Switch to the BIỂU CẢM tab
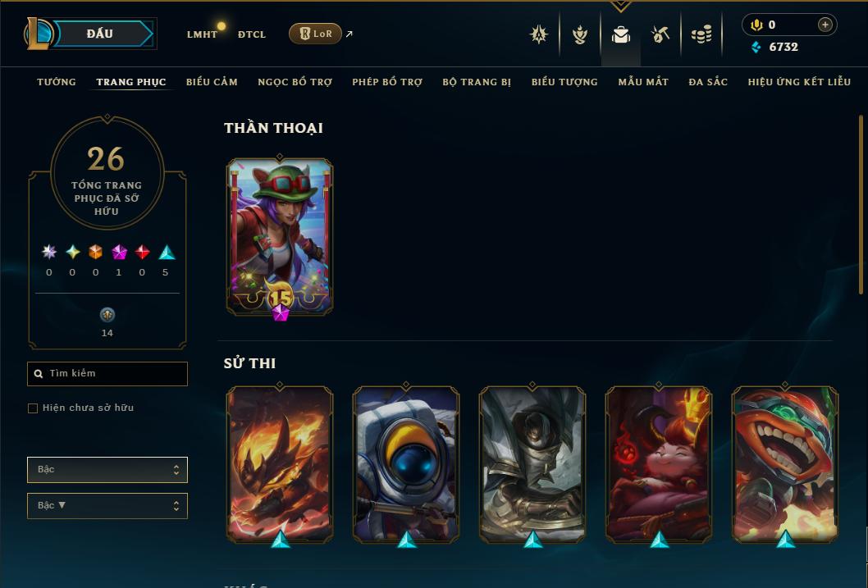The height and width of the screenshot is (588, 868). click(212, 82)
